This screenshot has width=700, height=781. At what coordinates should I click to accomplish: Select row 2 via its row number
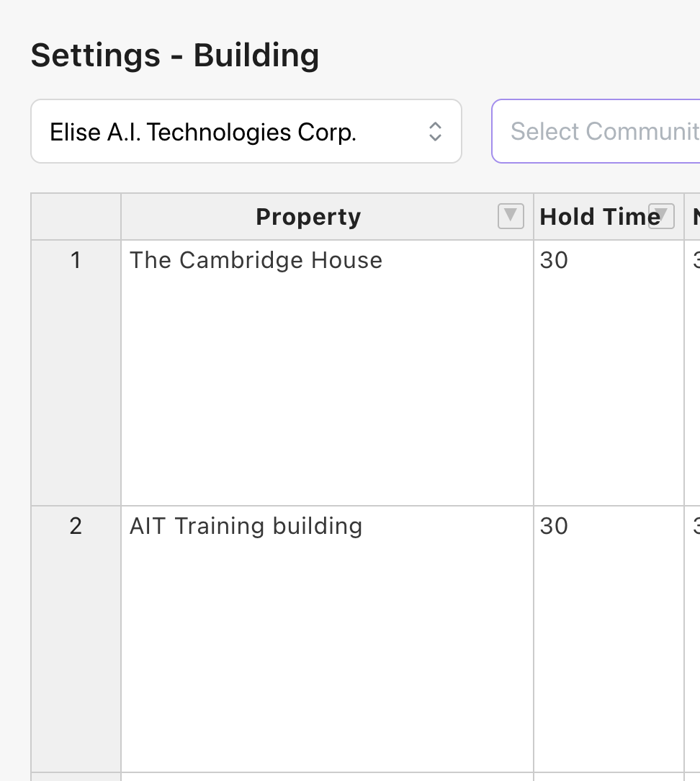coord(76,638)
